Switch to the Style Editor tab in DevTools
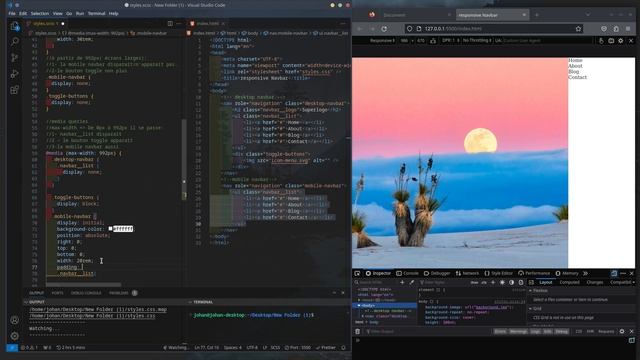 [498, 273]
